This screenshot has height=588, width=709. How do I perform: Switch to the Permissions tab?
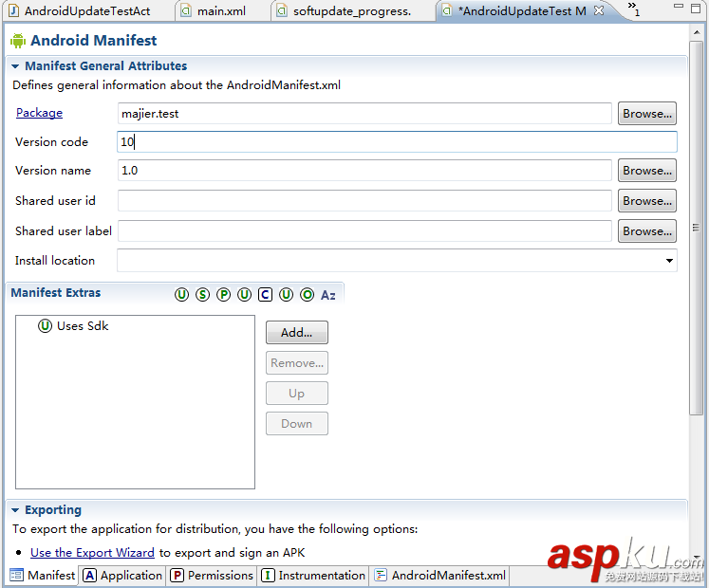[212, 576]
